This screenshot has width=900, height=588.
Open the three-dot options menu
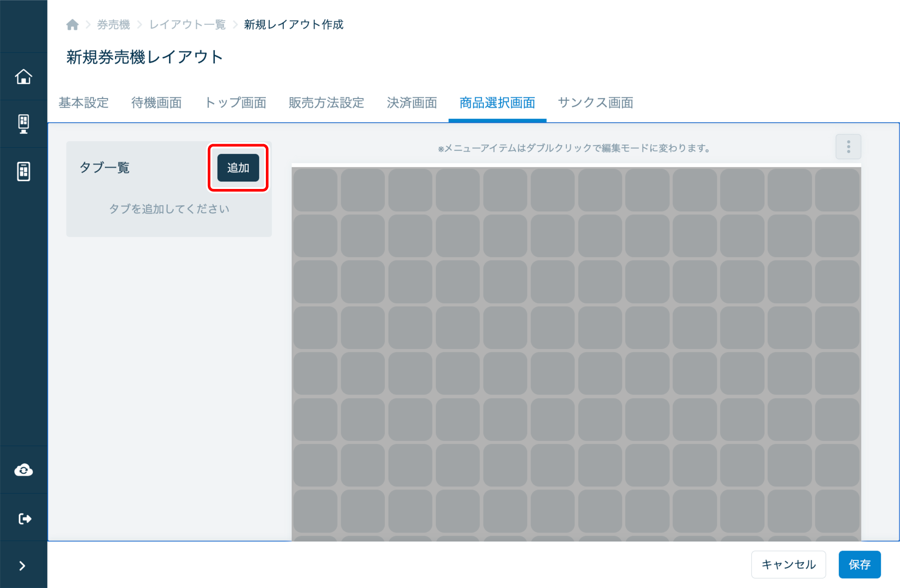coord(848,147)
